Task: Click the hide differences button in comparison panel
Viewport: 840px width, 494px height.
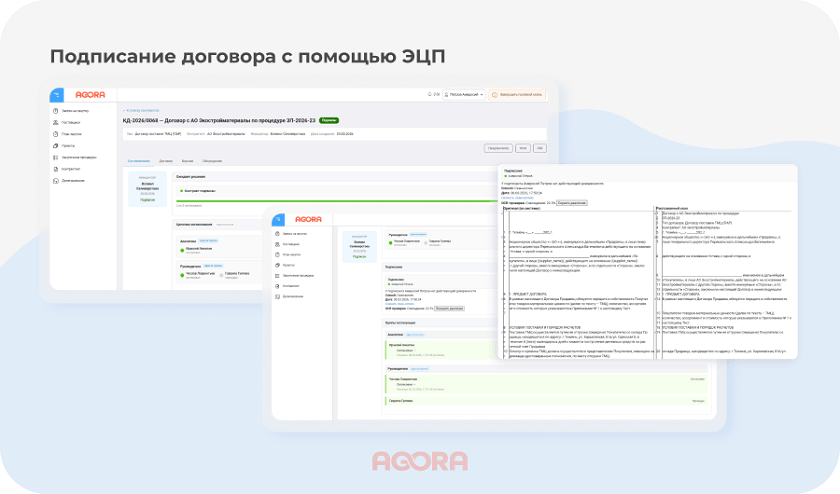Action: [572, 203]
